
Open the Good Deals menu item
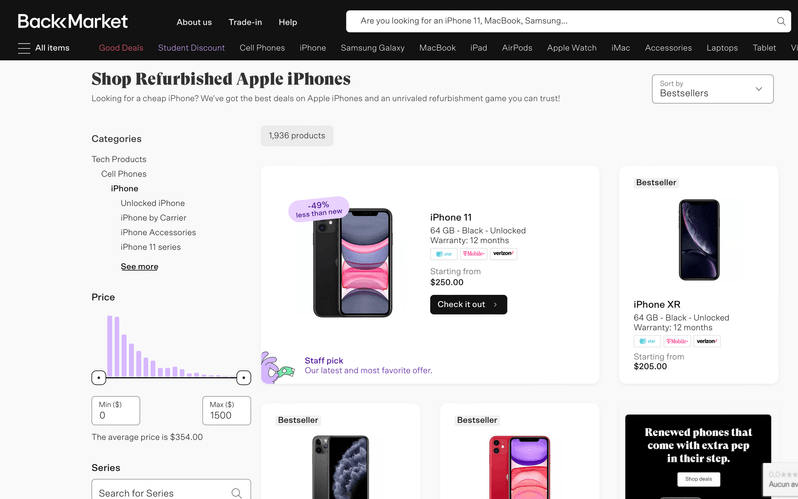coord(121,48)
